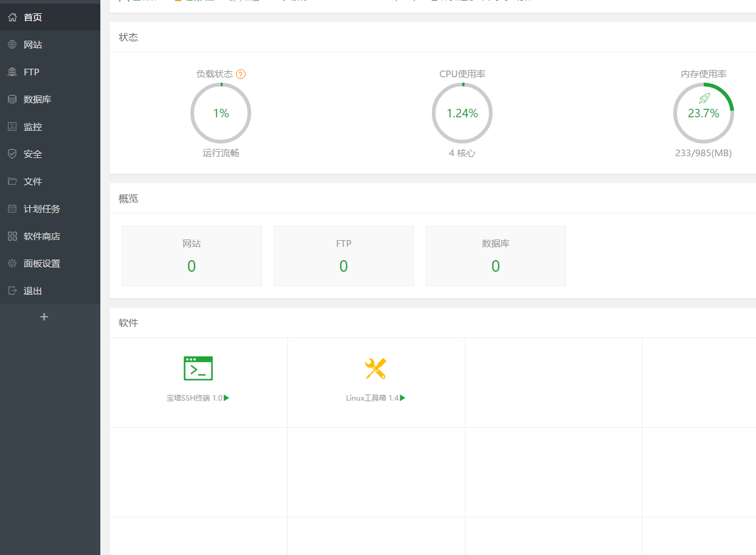Open the 宝塔SSH终端 software icon
The image size is (756, 555).
pyautogui.click(x=198, y=368)
